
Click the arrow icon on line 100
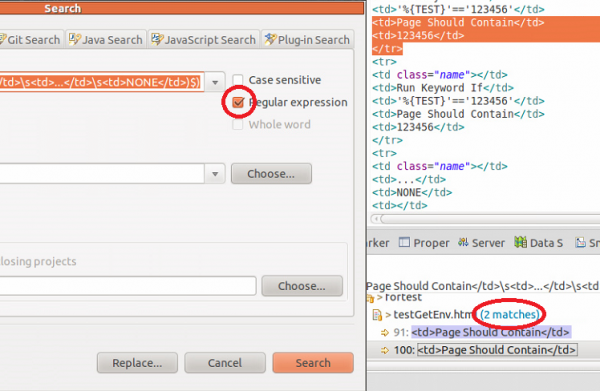click(385, 350)
